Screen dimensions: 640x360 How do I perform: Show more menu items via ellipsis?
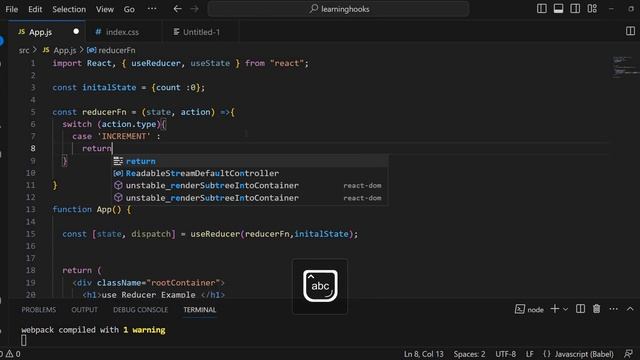click(152, 9)
